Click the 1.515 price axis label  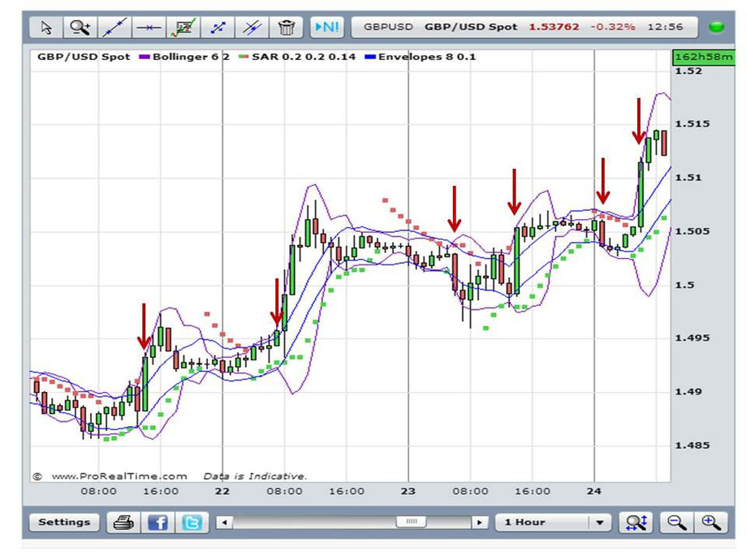pos(693,124)
